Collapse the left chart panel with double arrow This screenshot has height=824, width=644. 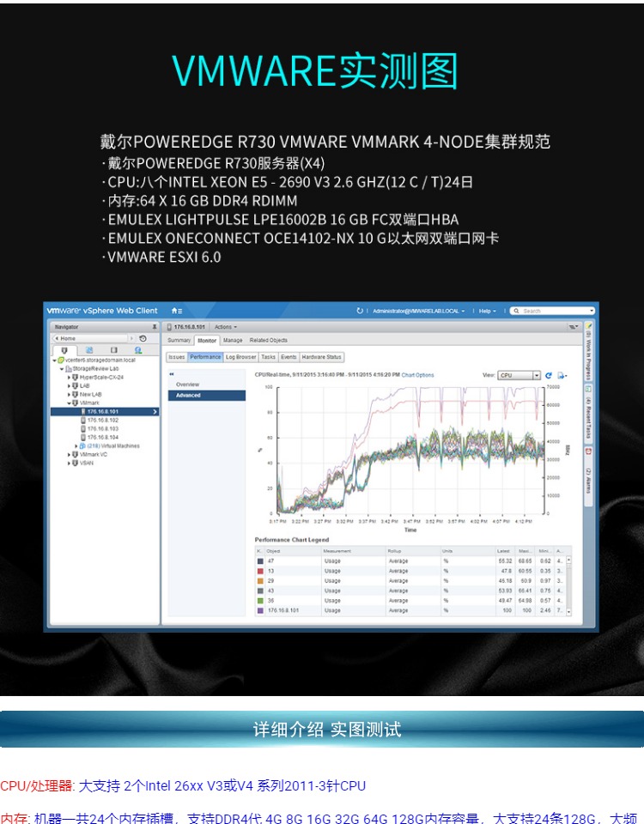(172, 374)
